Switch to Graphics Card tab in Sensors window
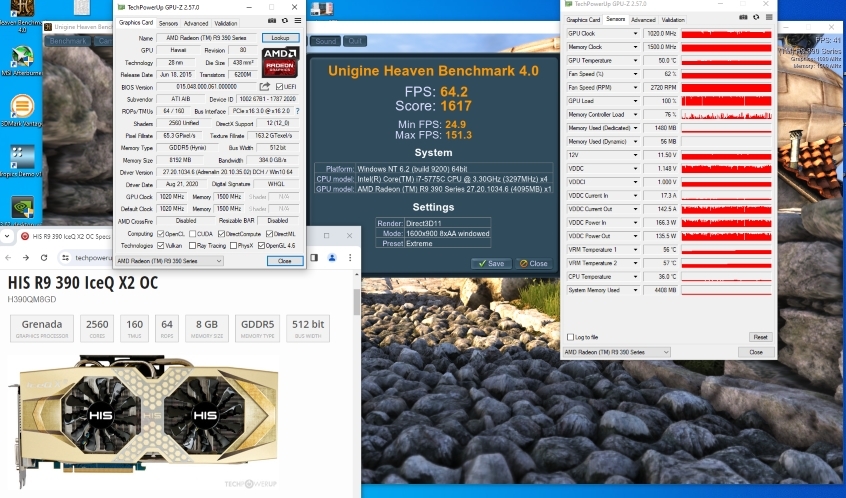Image resolution: width=846 pixels, height=498 pixels. pos(583,19)
